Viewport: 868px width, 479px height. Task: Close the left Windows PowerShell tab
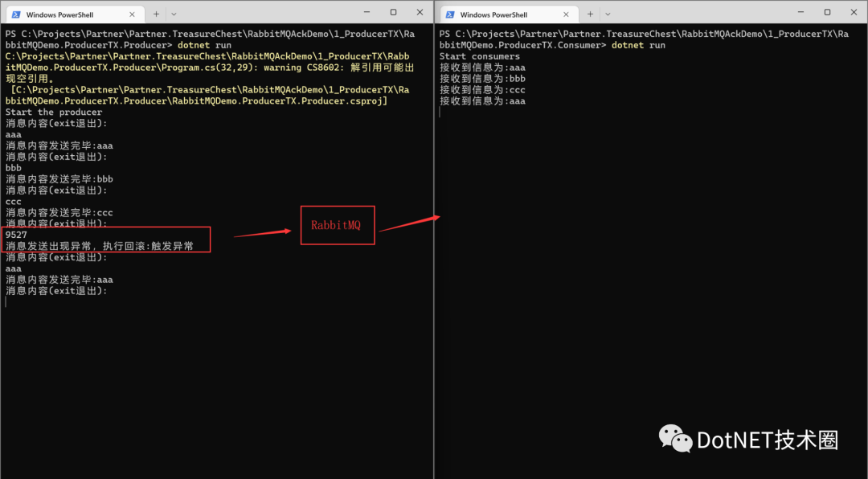[x=132, y=14]
